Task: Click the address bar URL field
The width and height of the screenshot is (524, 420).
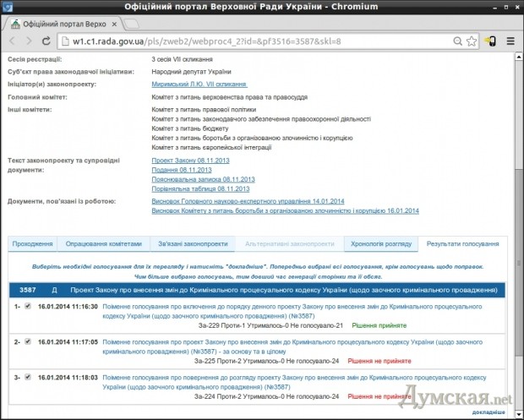Action: pos(254,41)
